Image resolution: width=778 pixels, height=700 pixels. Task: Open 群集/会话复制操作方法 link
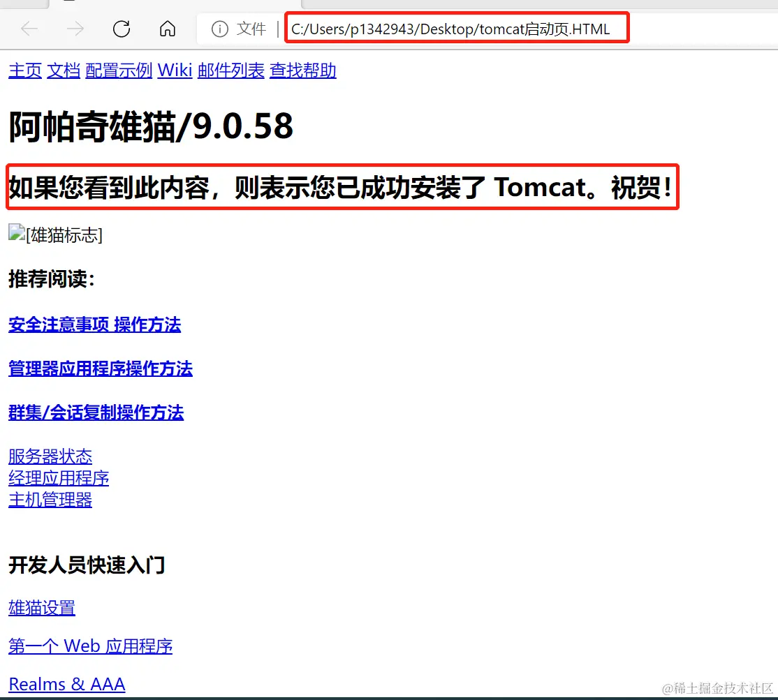[x=96, y=412]
